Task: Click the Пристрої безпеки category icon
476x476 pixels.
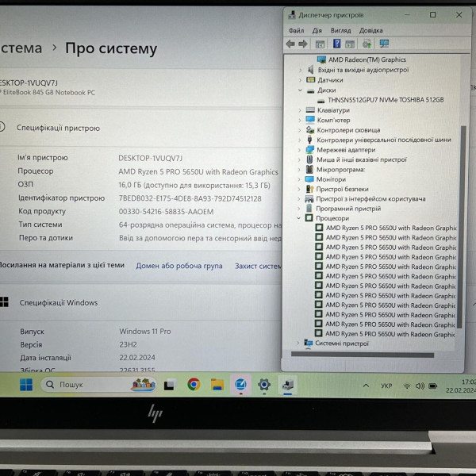Action: click(309, 189)
